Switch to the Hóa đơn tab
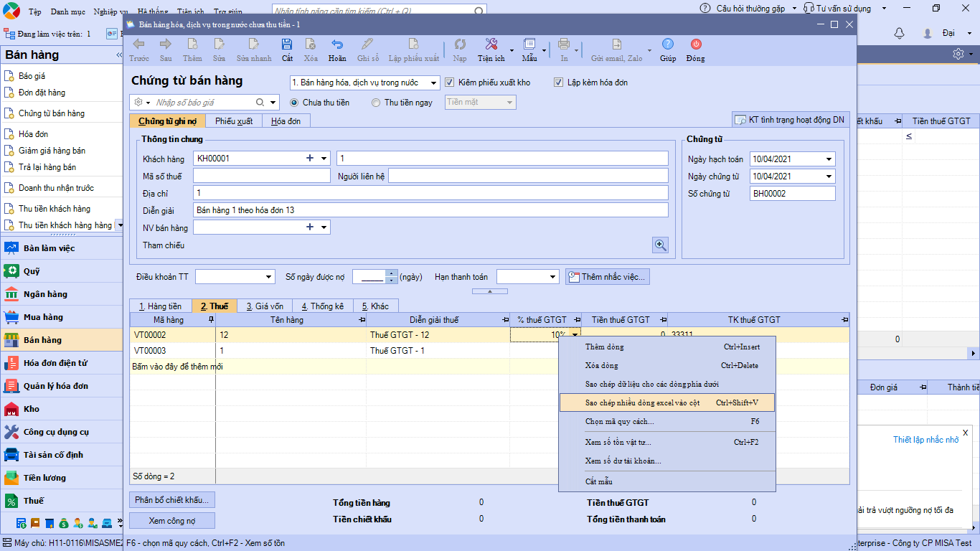Image resolution: width=980 pixels, height=551 pixels. tap(286, 121)
